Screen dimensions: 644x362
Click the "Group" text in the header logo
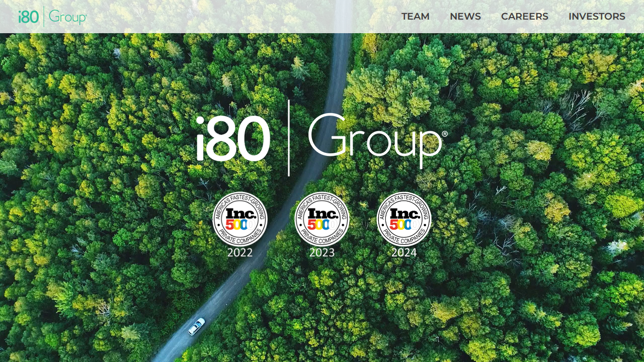[67, 18]
